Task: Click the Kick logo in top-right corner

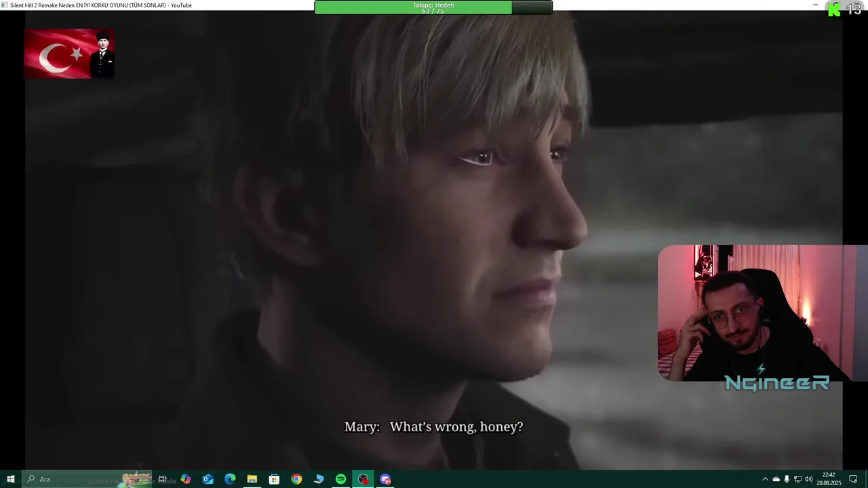Action: click(x=835, y=9)
